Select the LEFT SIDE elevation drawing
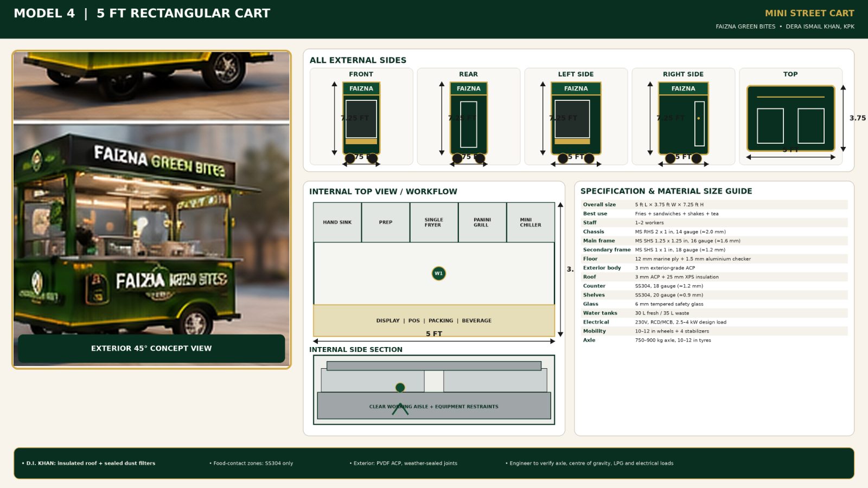The width and height of the screenshot is (868, 488). coord(576,117)
